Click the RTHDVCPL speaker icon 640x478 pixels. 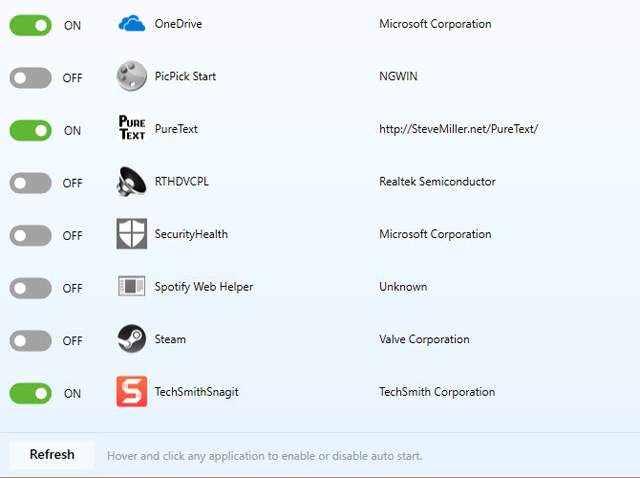point(132,182)
